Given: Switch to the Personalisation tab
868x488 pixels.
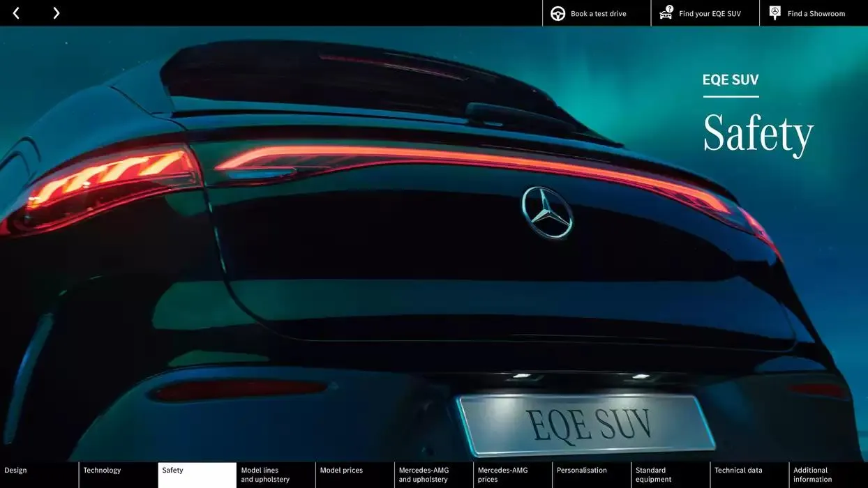Looking at the screenshot, I should coord(592,475).
